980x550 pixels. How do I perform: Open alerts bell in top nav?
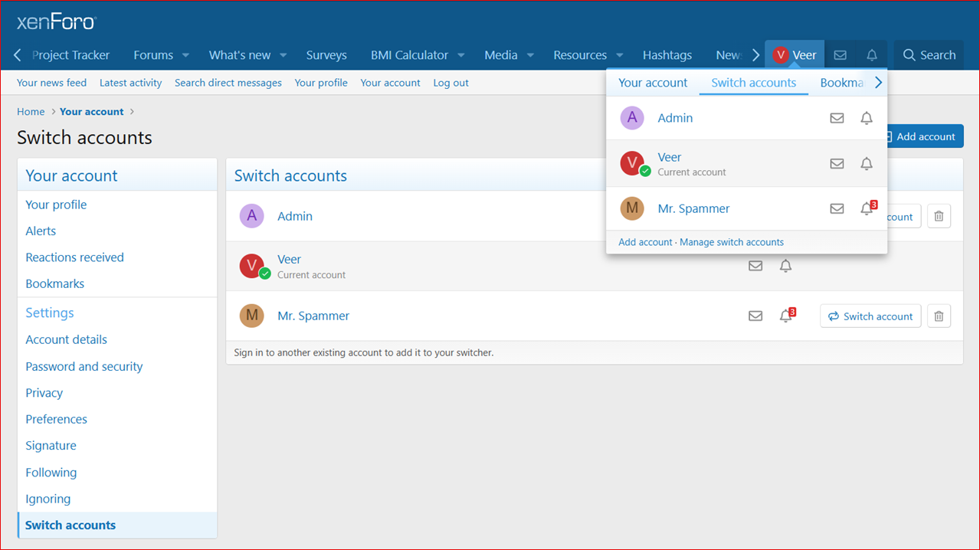[x=872, y=55]
